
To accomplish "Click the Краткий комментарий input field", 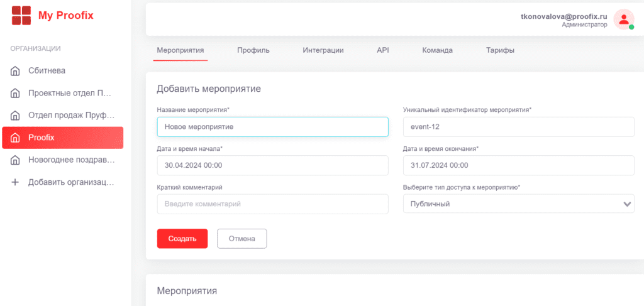I will coord(272,204).
